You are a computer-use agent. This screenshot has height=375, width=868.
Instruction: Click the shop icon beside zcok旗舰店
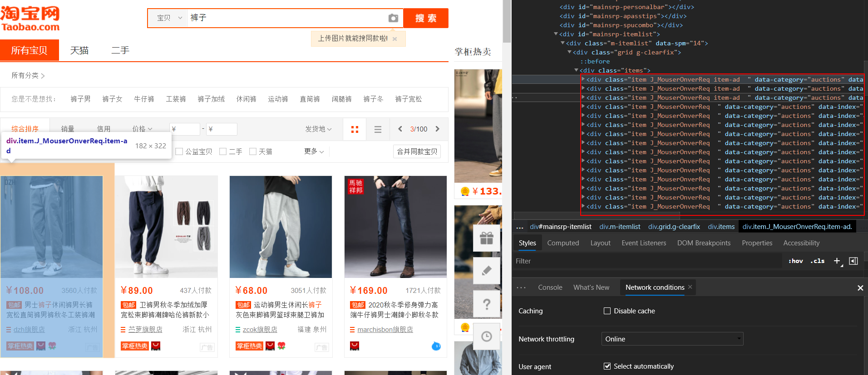tap(238, 330)
